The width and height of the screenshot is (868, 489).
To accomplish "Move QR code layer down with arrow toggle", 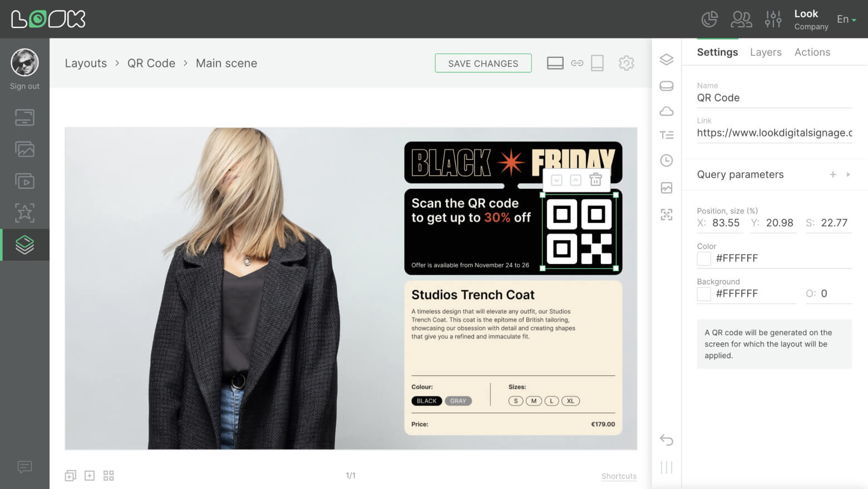I will [x=556, y=179].
